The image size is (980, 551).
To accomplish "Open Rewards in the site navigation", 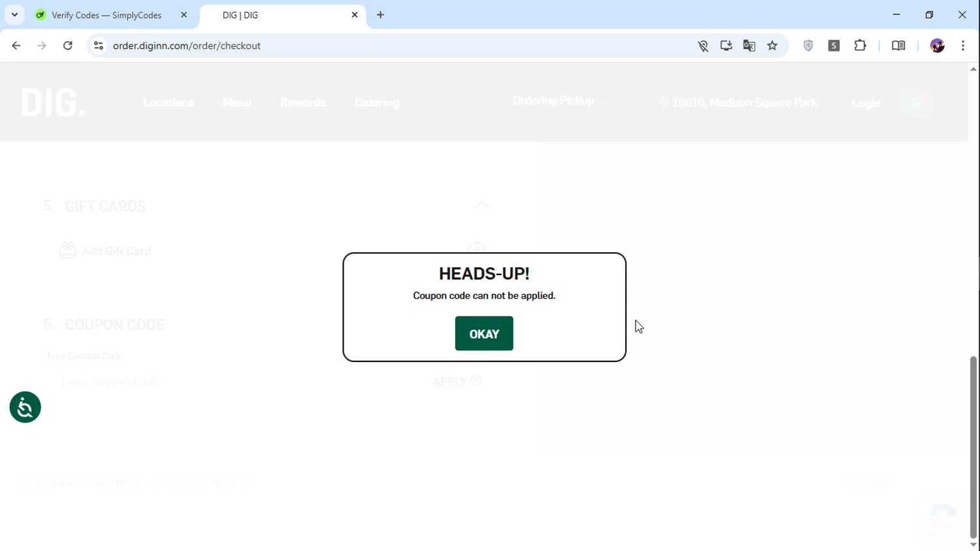I will pos(303,103).
